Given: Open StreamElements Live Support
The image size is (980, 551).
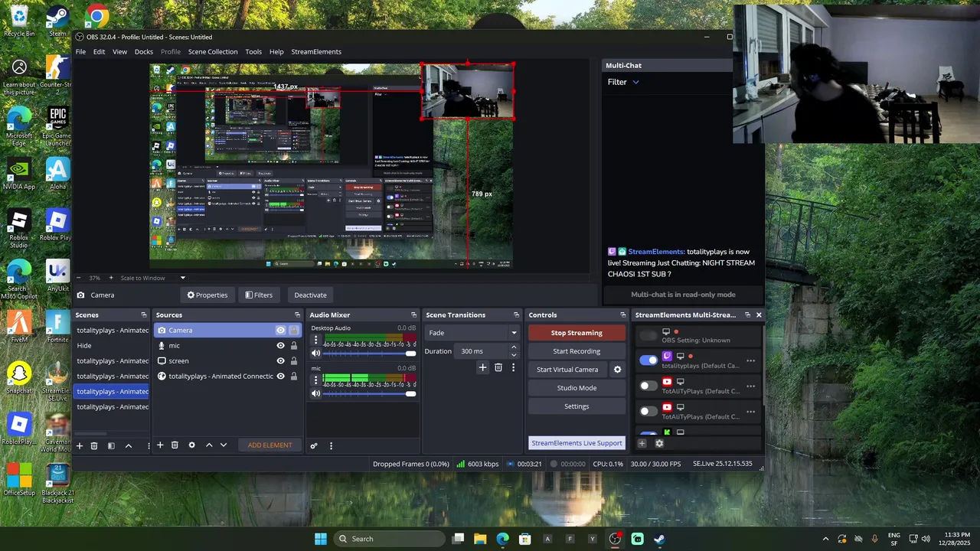Looking at the screenshot, I should [577, 443].
